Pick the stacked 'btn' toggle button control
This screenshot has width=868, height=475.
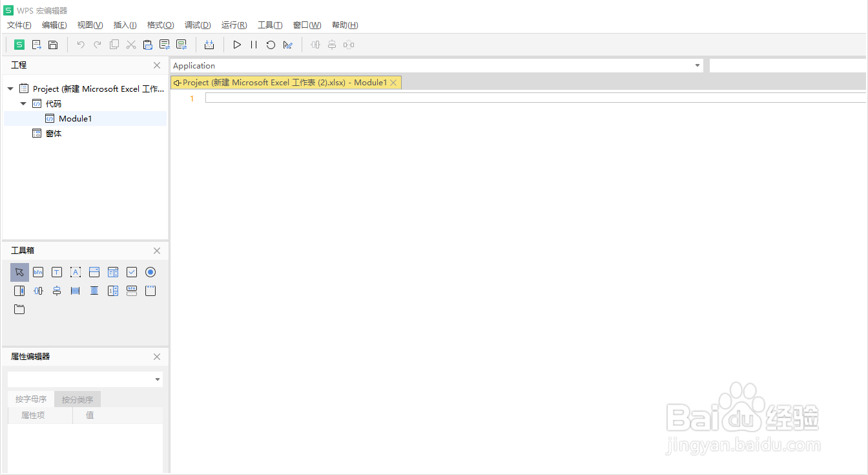(132, 291)
